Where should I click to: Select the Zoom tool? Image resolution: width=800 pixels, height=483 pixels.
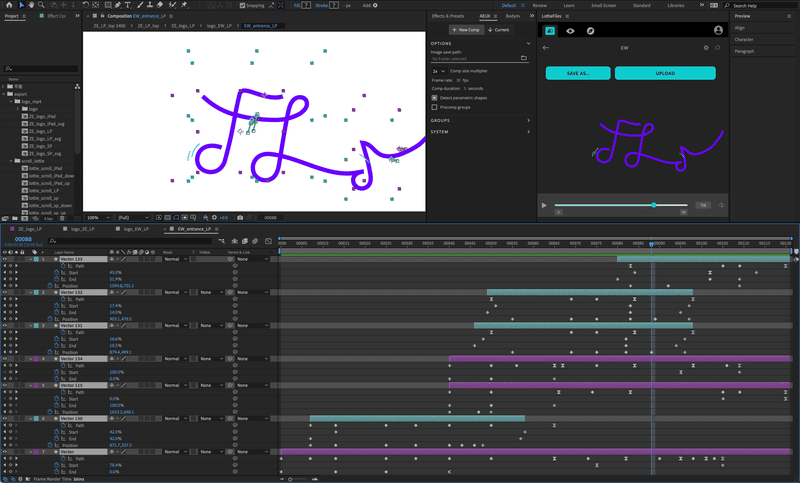pyautogui.click(x=41, y=5)
